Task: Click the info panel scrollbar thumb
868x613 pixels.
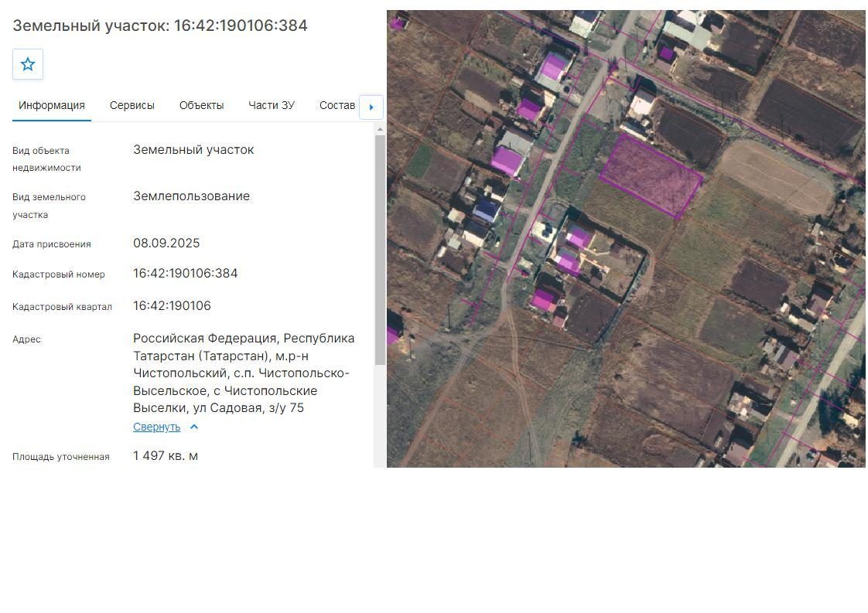Action: [380, 249]
